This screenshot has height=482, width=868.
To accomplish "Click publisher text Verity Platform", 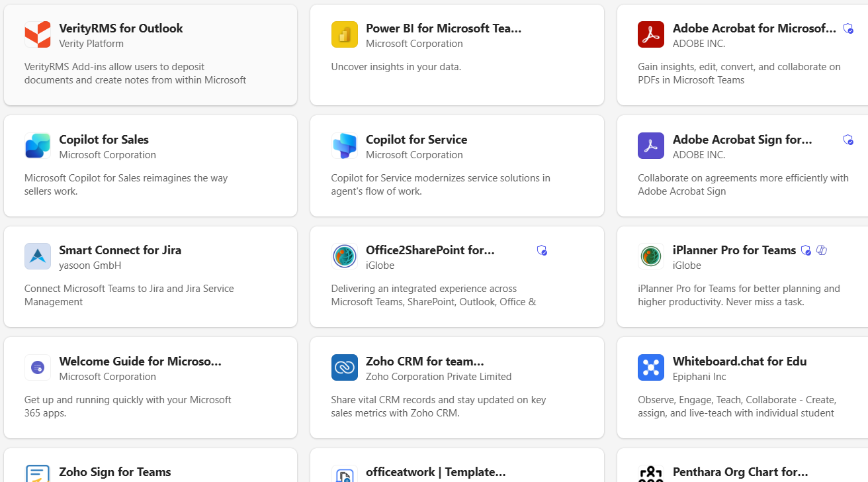I will tap(91, 44).
